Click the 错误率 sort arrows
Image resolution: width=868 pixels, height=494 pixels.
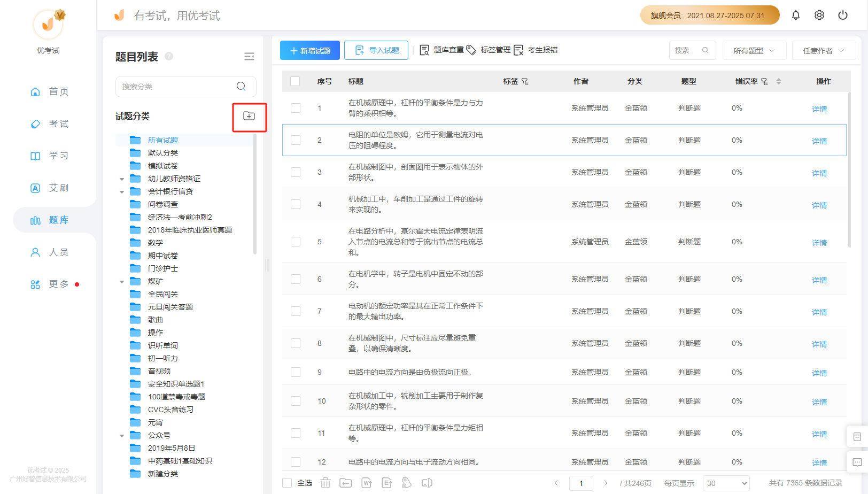pyautogui.click(x=779, y=81)
